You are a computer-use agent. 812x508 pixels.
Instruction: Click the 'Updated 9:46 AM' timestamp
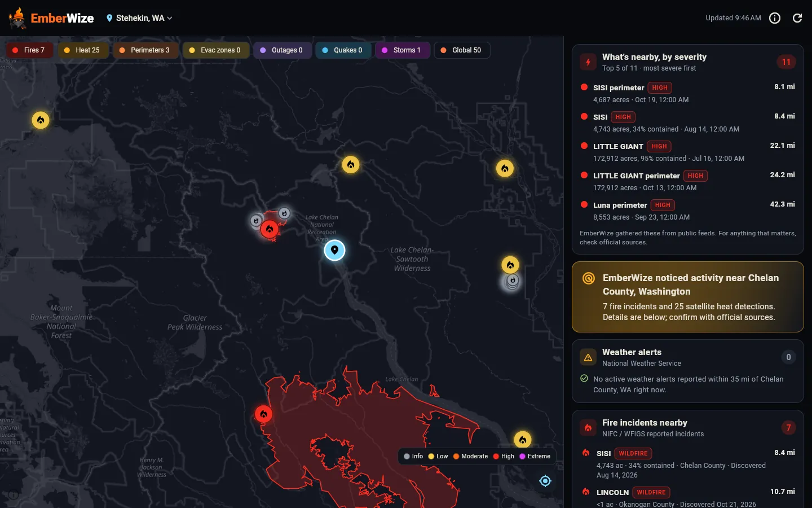tap(733, 18)
